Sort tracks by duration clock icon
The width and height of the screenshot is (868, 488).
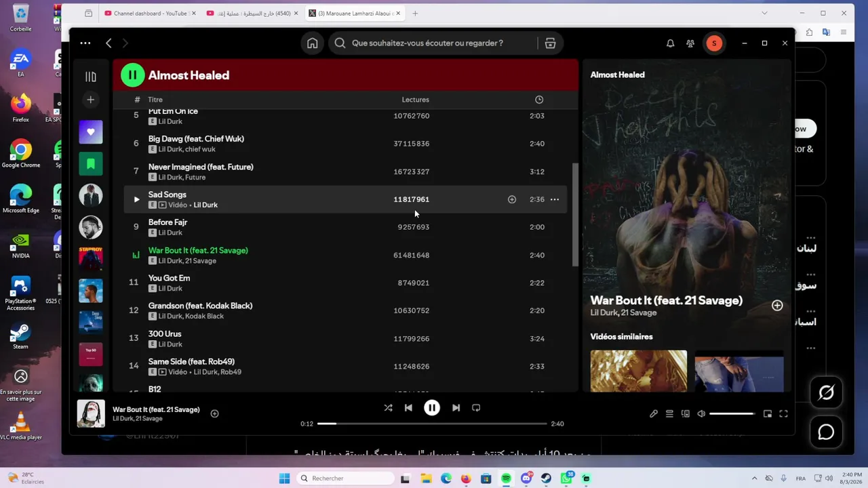click(539, 100)
